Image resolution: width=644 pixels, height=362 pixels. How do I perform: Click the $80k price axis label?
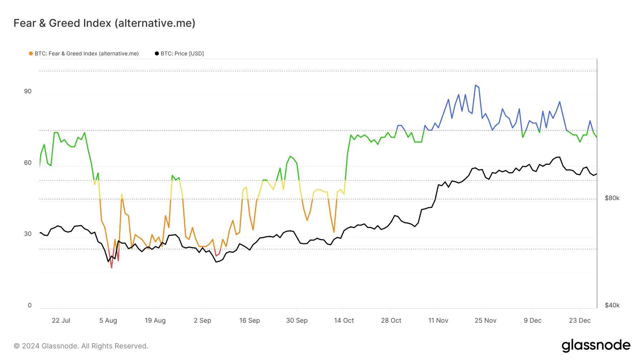click(x=612, y=198)
